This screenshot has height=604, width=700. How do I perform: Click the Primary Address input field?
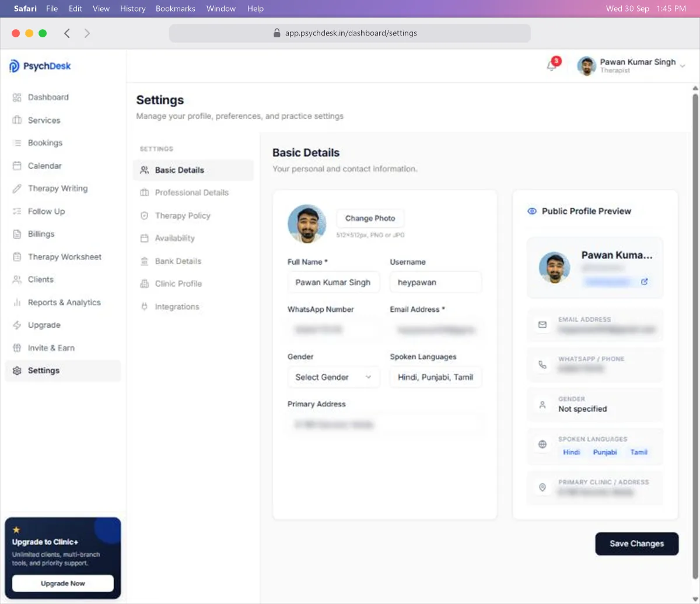385,424
